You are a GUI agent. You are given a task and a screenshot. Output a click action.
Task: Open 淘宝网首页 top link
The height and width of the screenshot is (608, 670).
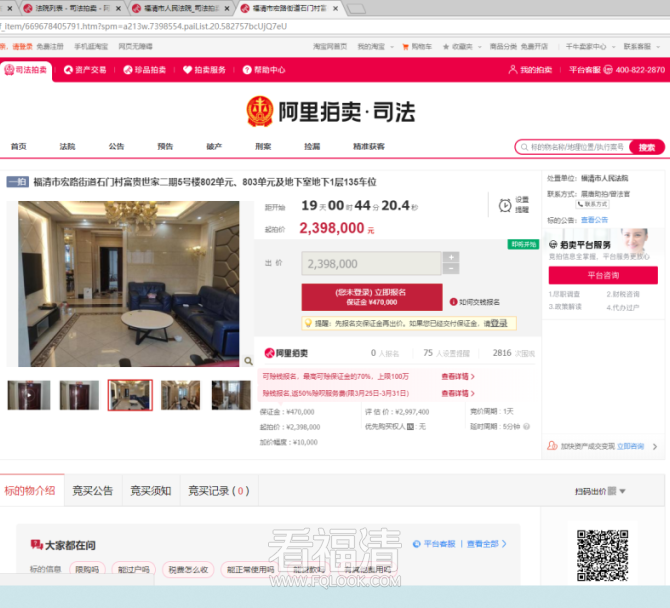[330, 47]
